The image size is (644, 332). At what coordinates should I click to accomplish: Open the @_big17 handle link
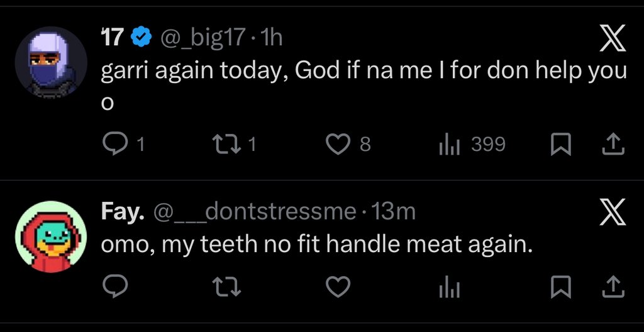pos(203,39)
